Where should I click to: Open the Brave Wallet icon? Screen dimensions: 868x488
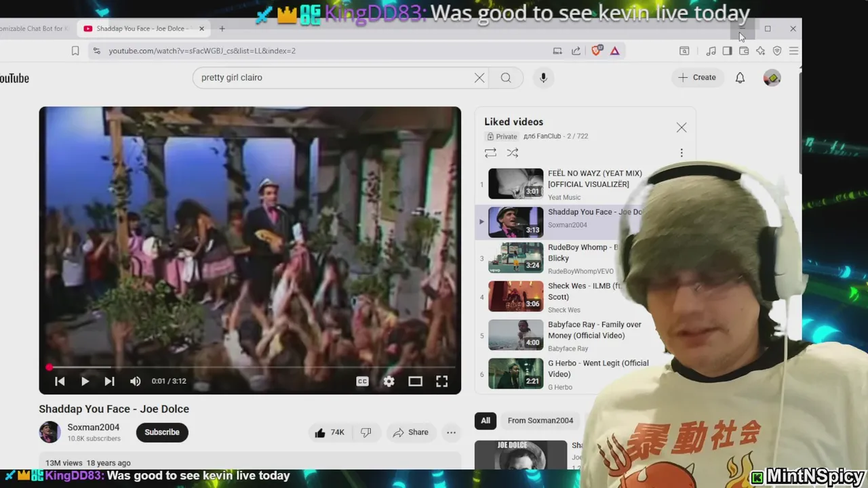(744, 51)
